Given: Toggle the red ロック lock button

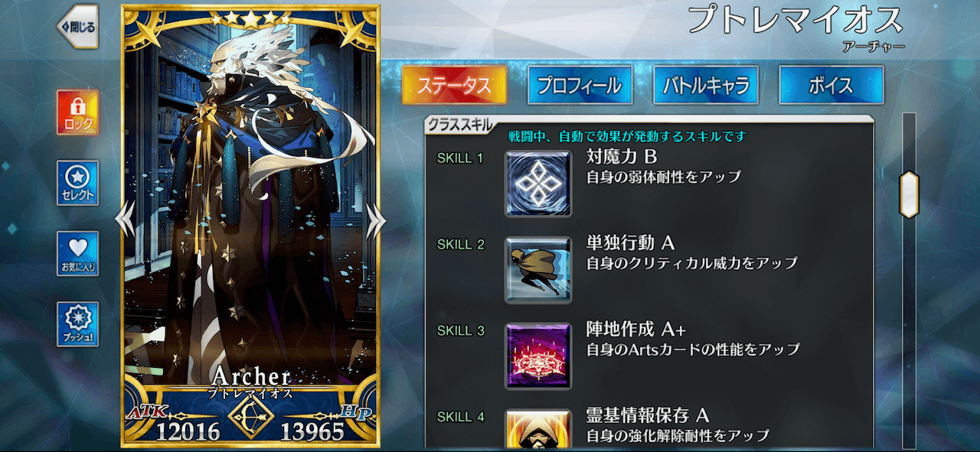Looking at the screenshot, I should (77, 112).
